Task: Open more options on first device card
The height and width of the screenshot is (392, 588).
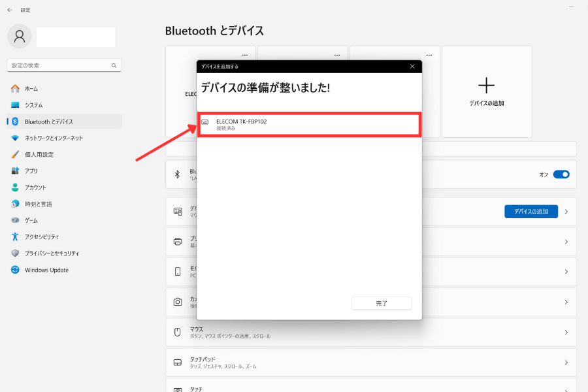Action: [245, 55]
